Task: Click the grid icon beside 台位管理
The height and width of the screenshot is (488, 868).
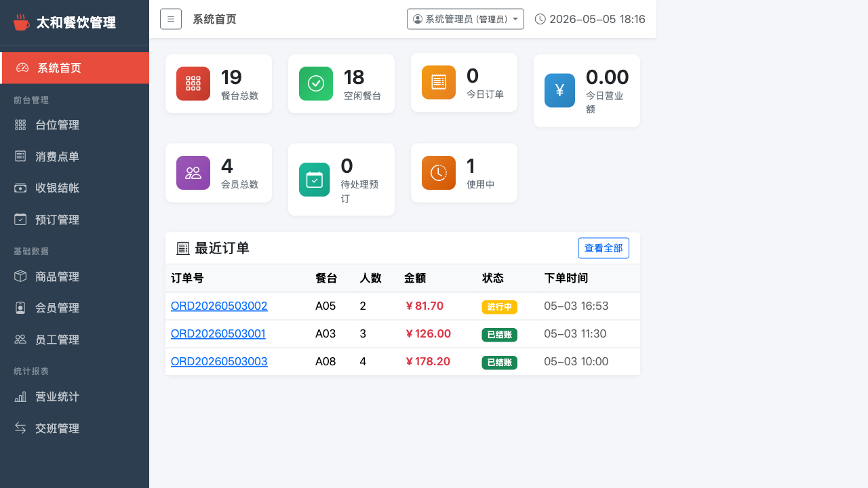Action: 20,125
